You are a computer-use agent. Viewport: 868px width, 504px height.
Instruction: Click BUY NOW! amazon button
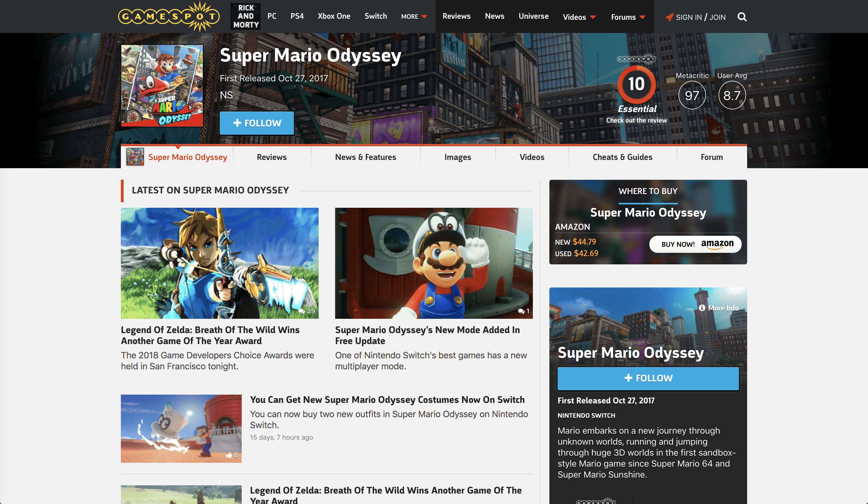coord(695,244)
